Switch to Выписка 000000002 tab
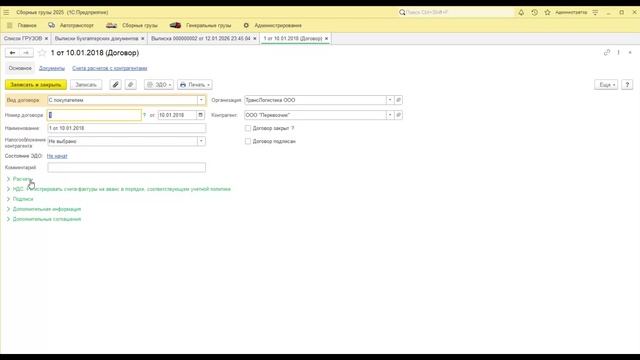Screen dimensions: 640x360 (200, 38)
